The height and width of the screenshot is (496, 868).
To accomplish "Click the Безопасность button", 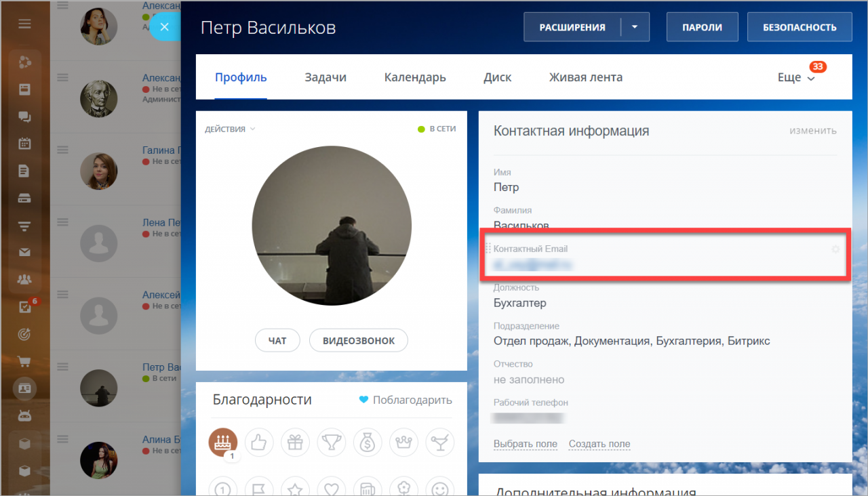I will pos(800,27).
